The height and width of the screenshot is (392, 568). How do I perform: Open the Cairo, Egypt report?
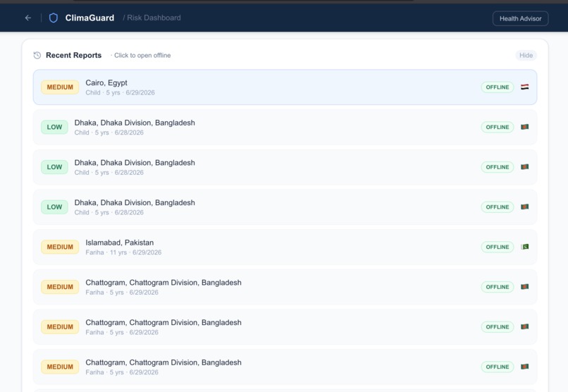[285, 87]
